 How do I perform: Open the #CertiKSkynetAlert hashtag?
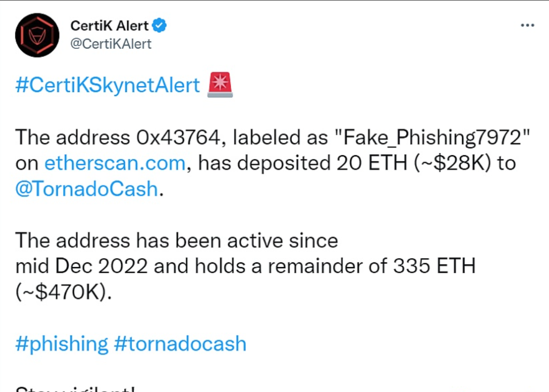click(107, 85)
